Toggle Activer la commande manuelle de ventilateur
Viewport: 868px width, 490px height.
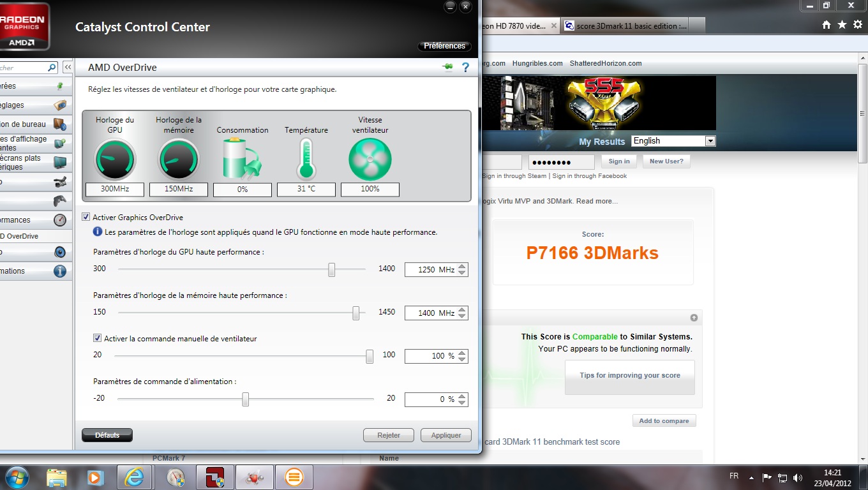pyautogui.click(x=98, y=339)
